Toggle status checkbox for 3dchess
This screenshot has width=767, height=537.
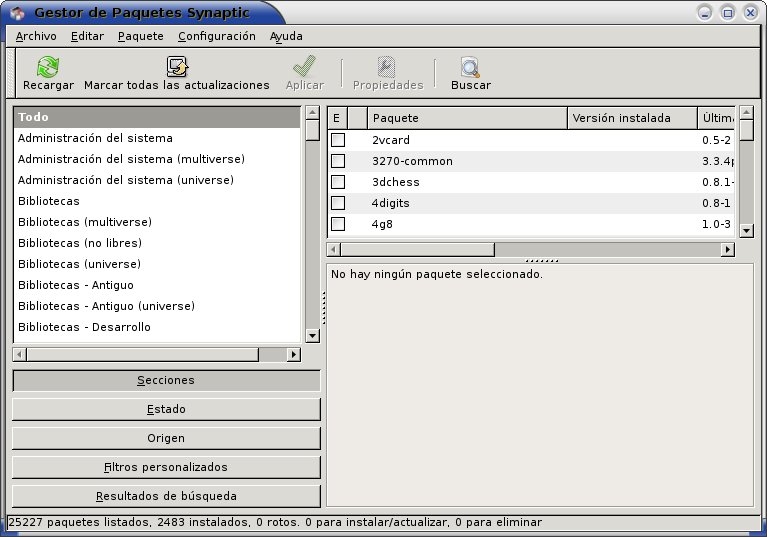click(338, 182)
